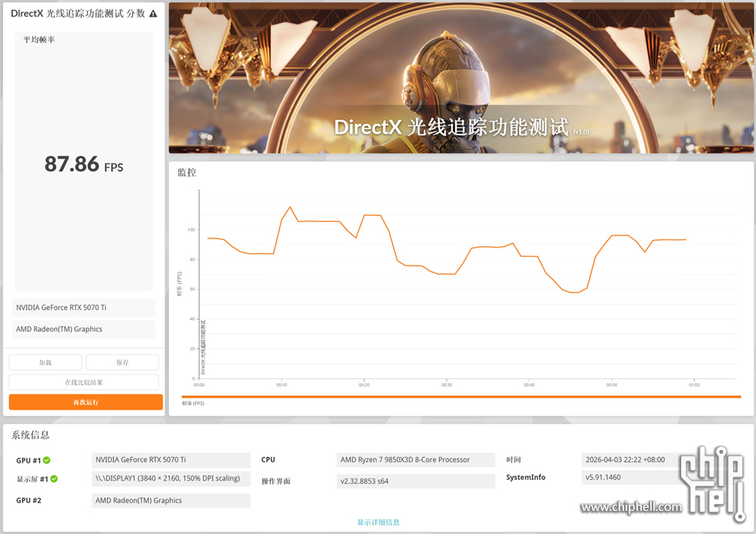Click the CPU field AMD Ryzen 7 9850X3D

(x=415, y=460)
